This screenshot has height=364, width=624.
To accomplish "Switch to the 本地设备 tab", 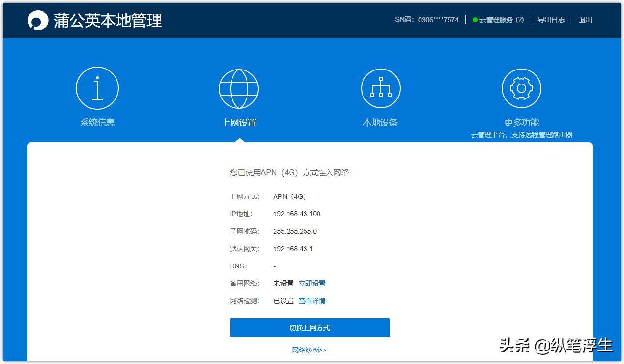I will [380, 122].
